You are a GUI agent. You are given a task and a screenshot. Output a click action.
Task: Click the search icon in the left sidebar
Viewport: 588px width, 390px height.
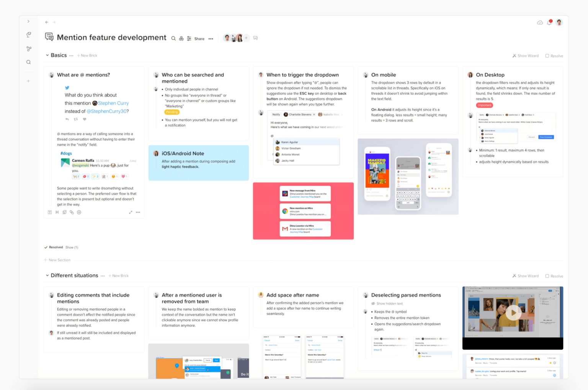[28, 62]
